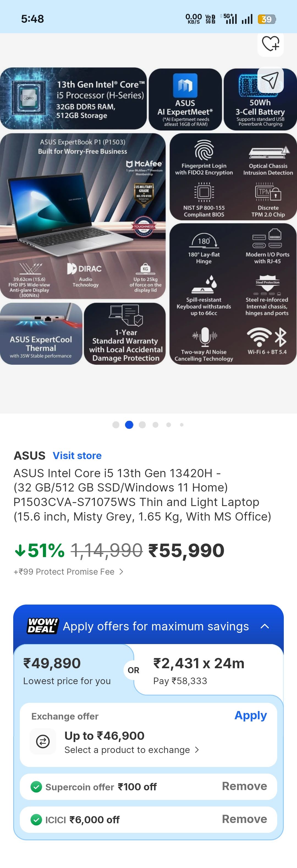
Task: Tap the wishlist heart icon
Action: (270, 45)
